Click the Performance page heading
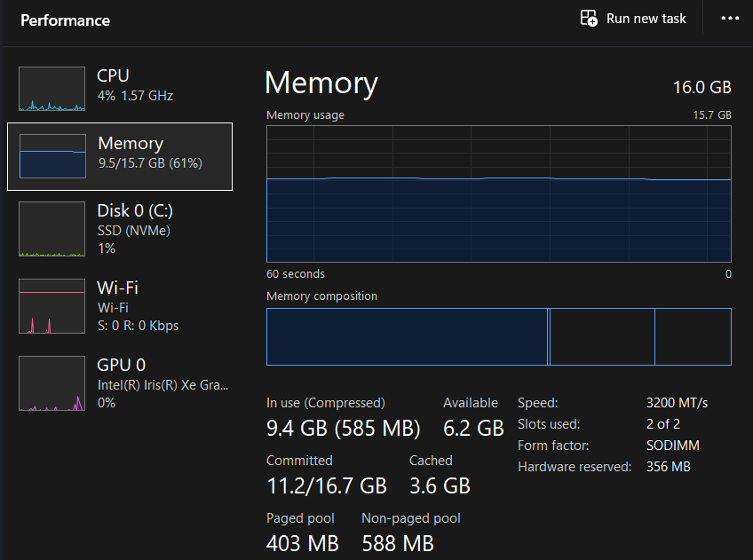The height and width of the screenshot is (560, 753). point(65,20)
